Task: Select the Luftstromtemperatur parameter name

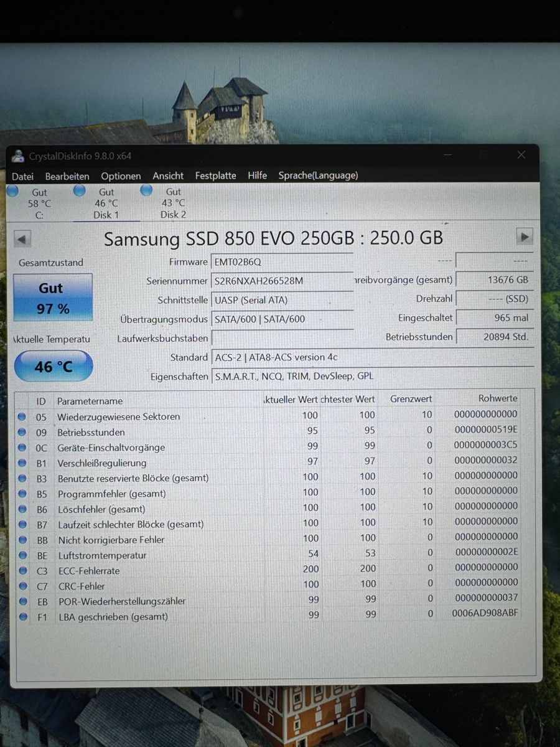Action: tap(102, 555)
